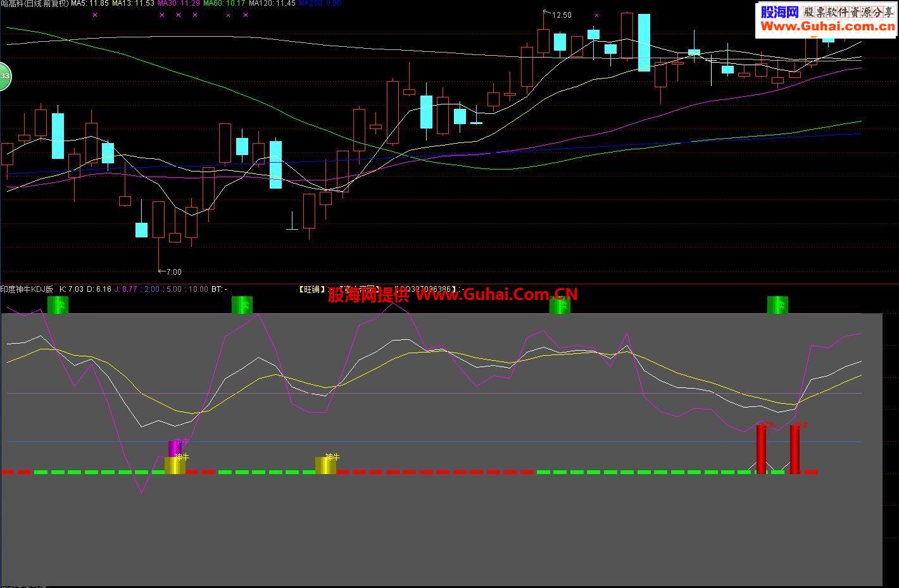Click the leftmost green 卖 sell signal bar

(58, 305)
